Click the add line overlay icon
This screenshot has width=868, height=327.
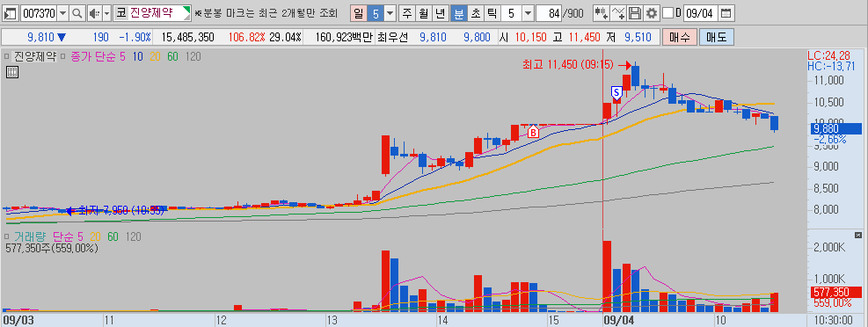point(619,12)
